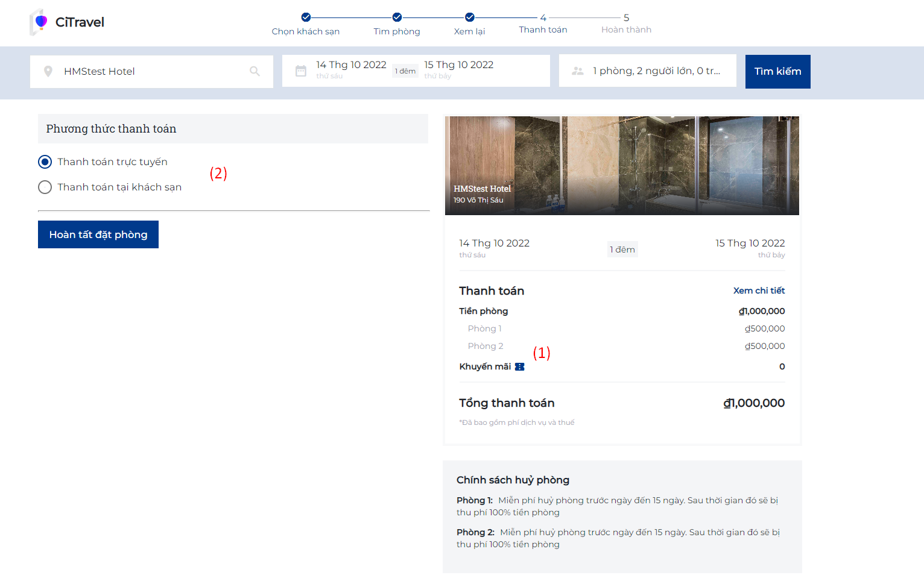Click the calendar icon in date field

point(300,71)
